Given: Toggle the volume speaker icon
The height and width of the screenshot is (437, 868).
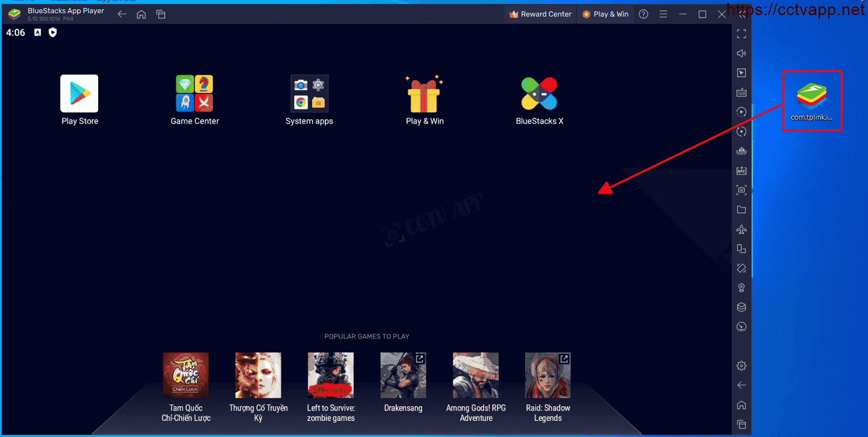Looking at the screenshot, I should tap(741, 53).
